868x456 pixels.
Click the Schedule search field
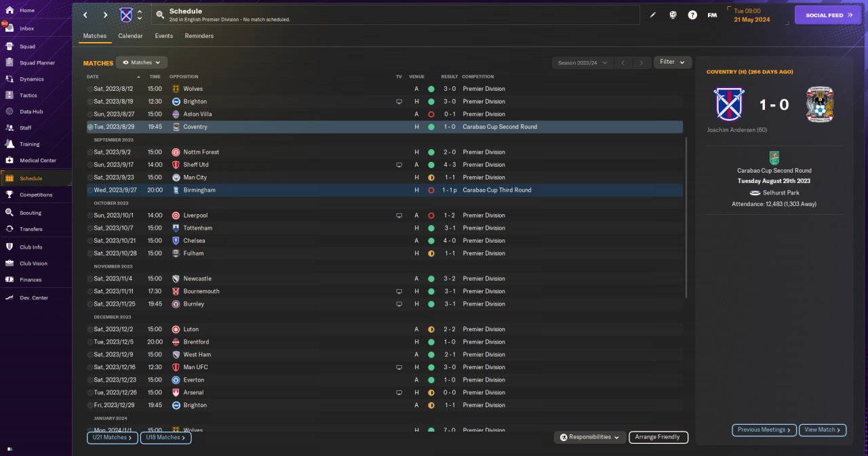point(396,15)
